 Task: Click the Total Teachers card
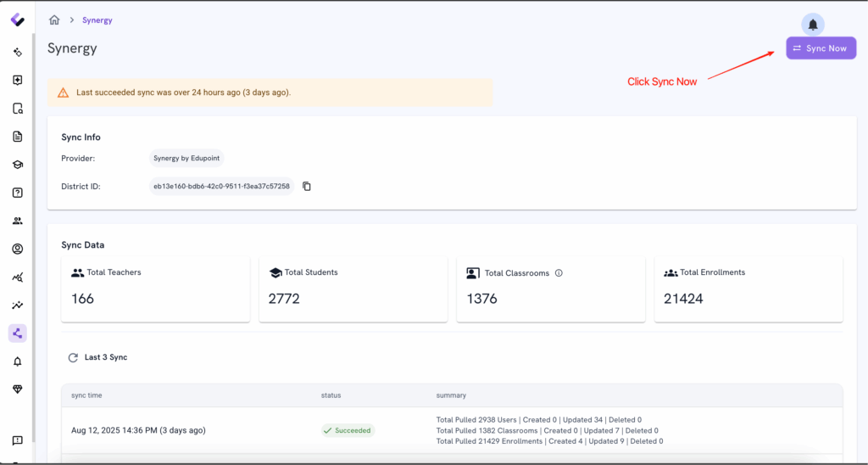pyautogui.click(x=155, y=289)
